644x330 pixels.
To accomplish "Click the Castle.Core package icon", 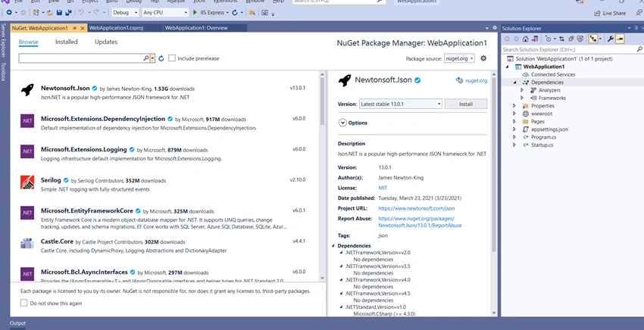I will pos(27,244).
